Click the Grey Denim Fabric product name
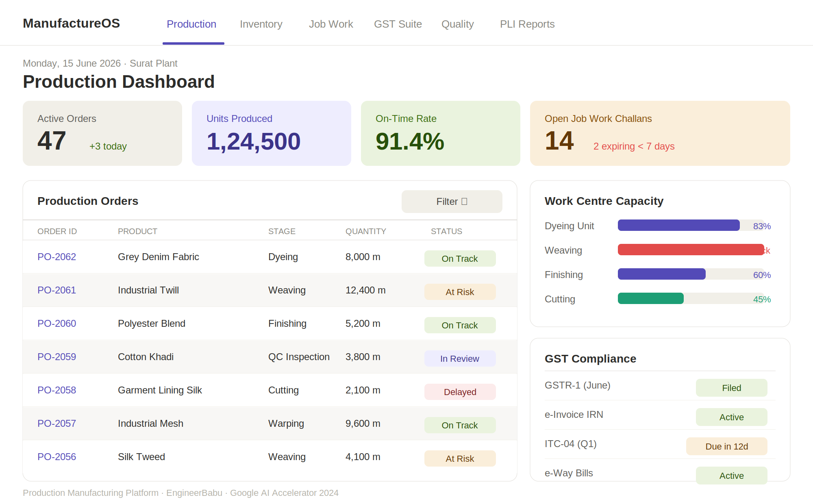This screenshot has width=813, height=504. click(159, 257)
